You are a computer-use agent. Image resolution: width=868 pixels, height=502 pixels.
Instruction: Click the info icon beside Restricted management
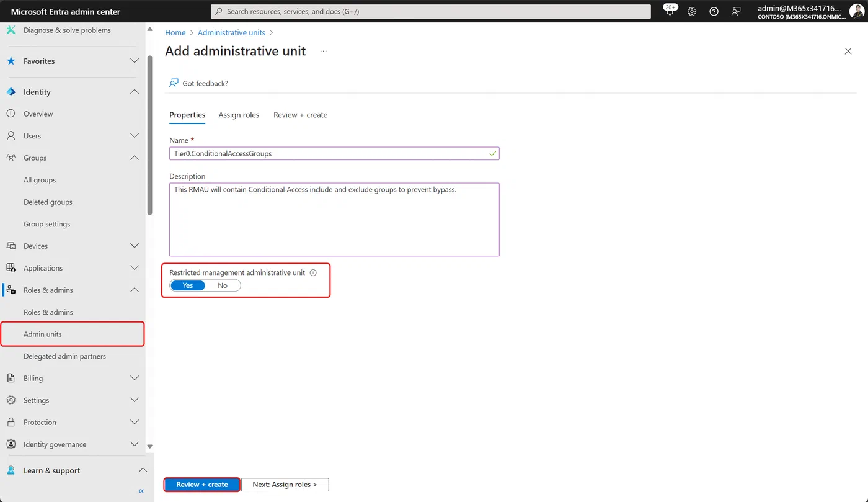click(313, 273)
